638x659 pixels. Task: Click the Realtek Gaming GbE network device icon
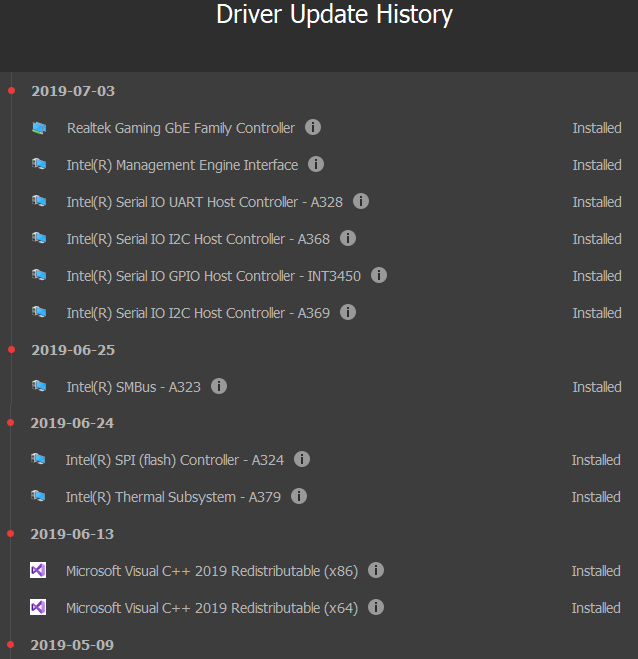point(39,128)
